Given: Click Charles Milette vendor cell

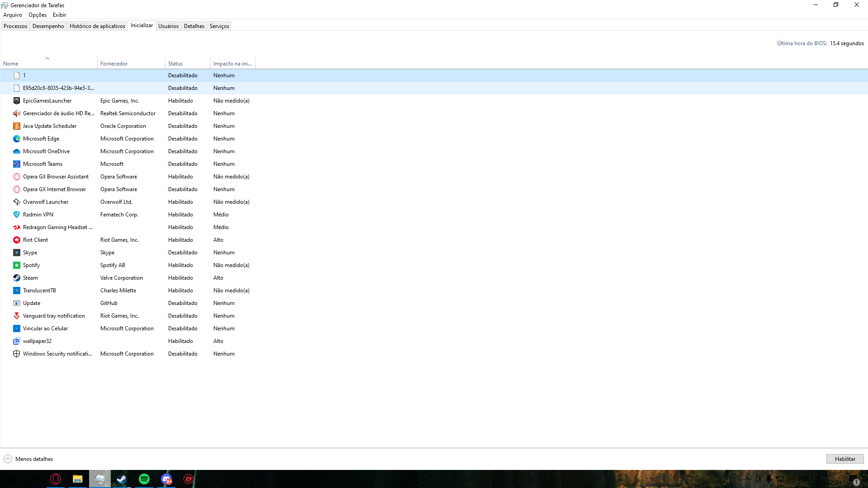Looking at the screenshot, I should pyautogui.click(x=118, y=291).
